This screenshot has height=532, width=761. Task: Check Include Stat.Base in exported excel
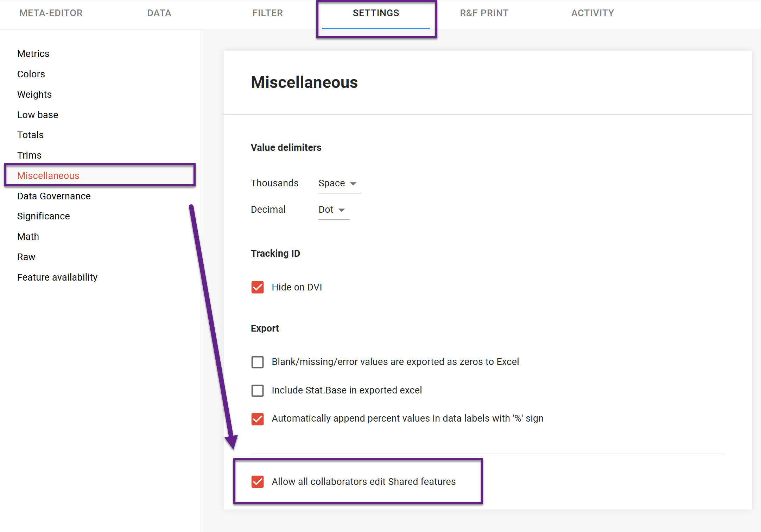[x=258, y=391]
